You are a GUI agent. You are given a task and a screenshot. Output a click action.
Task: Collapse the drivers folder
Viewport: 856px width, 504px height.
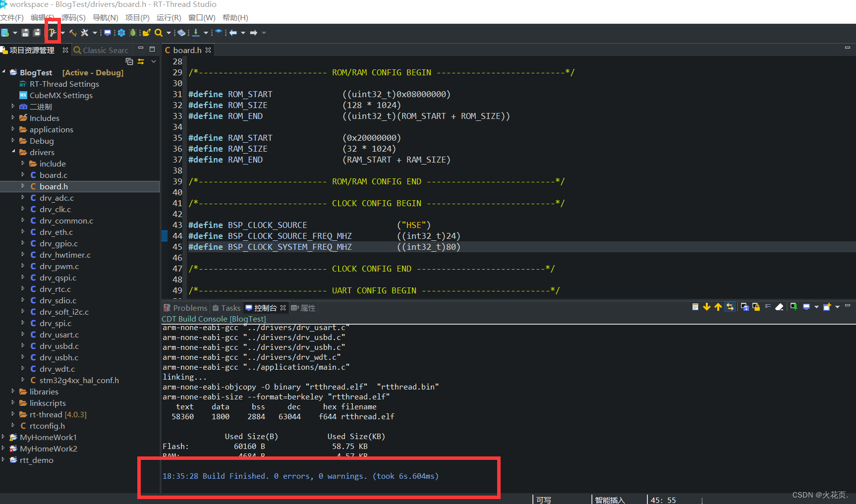[13, 152]
